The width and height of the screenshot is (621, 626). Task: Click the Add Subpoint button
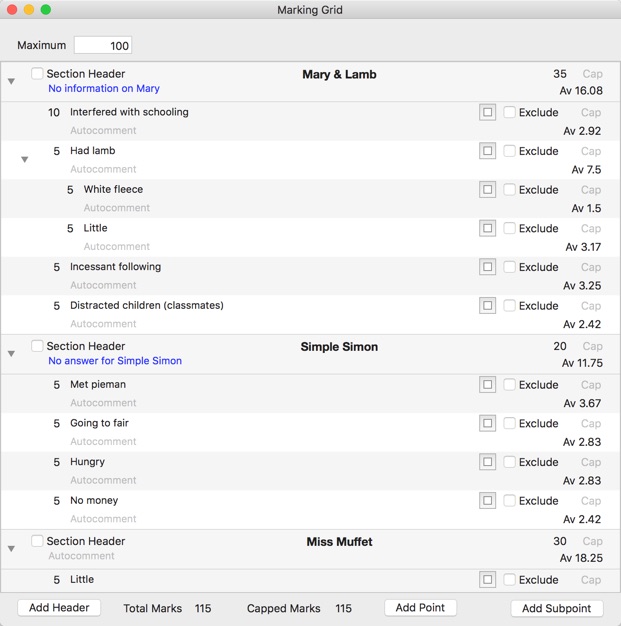tap(557, 608)
